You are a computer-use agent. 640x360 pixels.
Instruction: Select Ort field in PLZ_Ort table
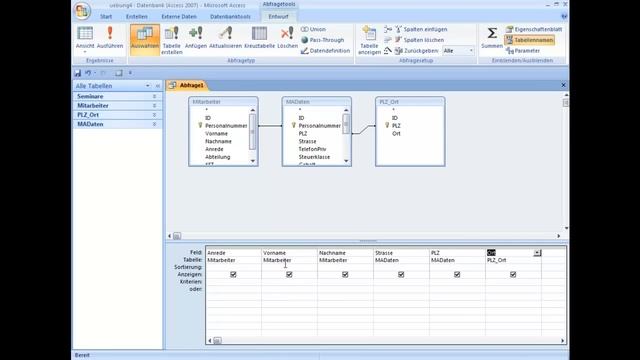(396, 133)
